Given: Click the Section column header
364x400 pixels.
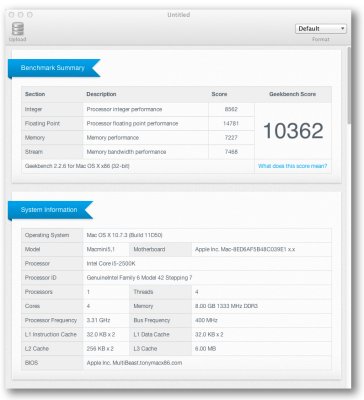Looking at the screenshot, I should [35, 94].
